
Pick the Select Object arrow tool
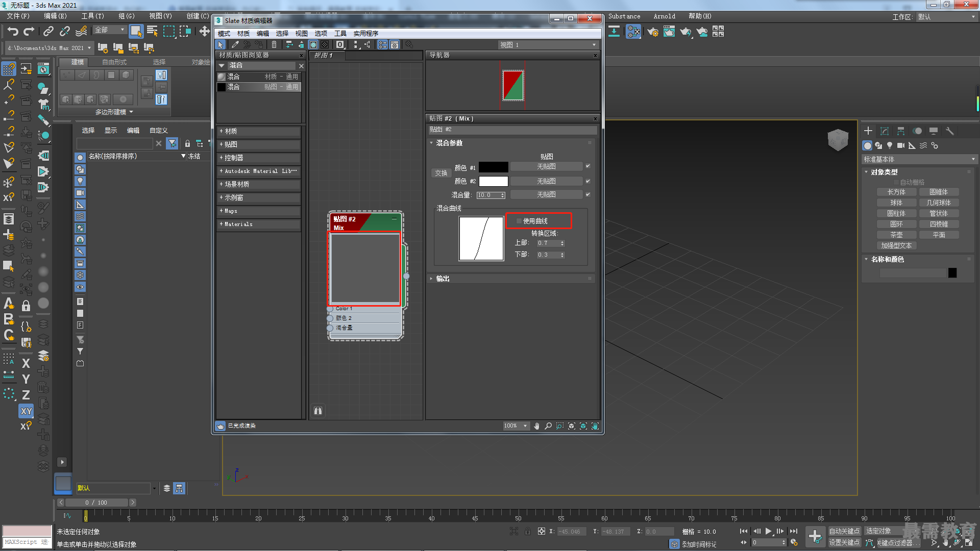pyautogui.click(x=136, y=32)
